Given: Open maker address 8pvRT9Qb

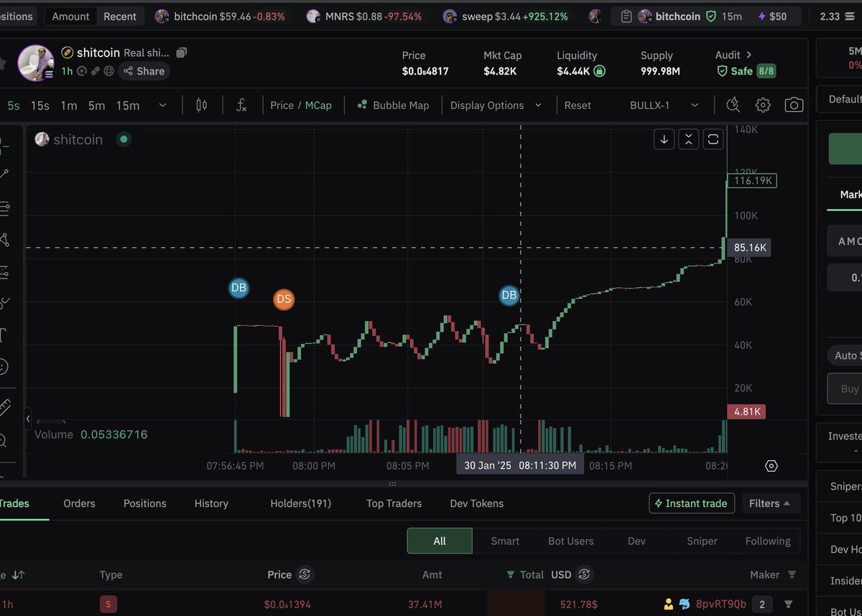Looking at the screenshot, I should click(721, 605).
